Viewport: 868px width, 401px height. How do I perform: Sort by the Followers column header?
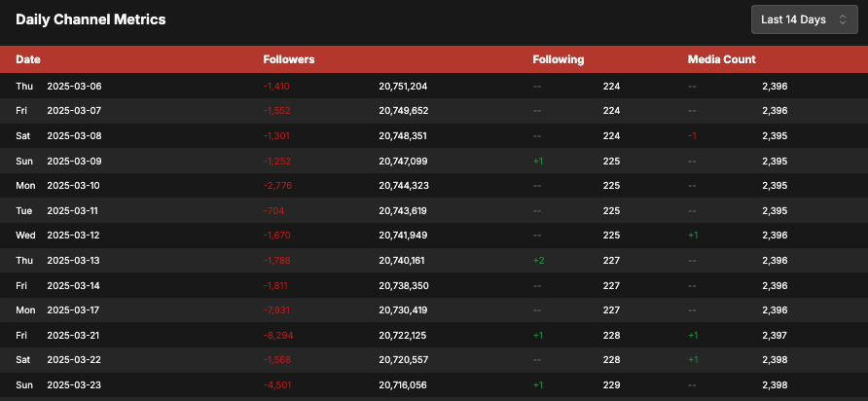coord(289,59)
